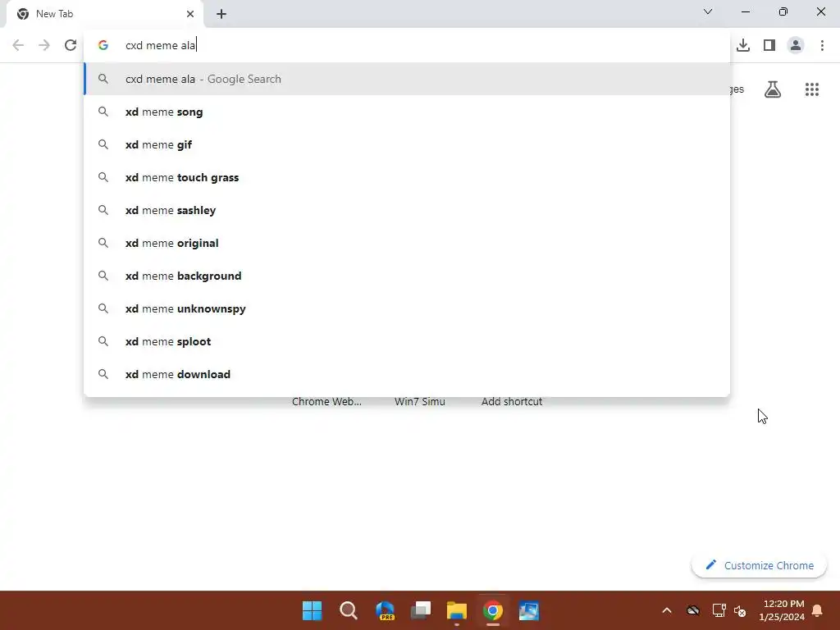
Task: Open Task View on the taskbar
Action: [421, 610]
